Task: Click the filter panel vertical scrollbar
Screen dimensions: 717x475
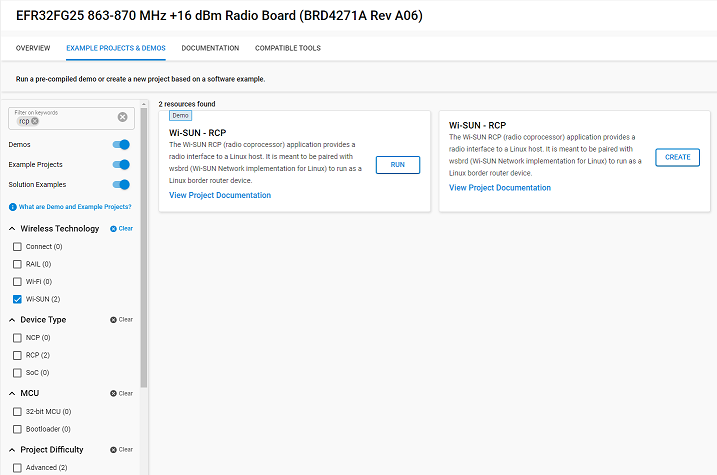Action: [143, 250]
